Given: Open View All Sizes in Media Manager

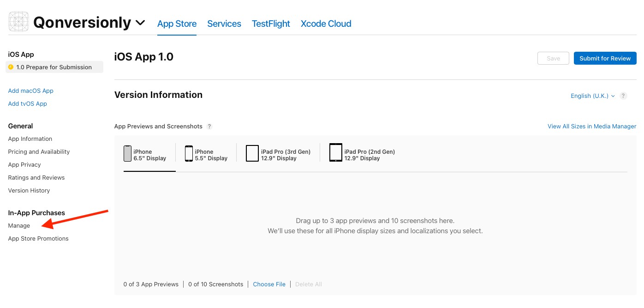Looking at the screenshot, I should (x=592, y=126).
